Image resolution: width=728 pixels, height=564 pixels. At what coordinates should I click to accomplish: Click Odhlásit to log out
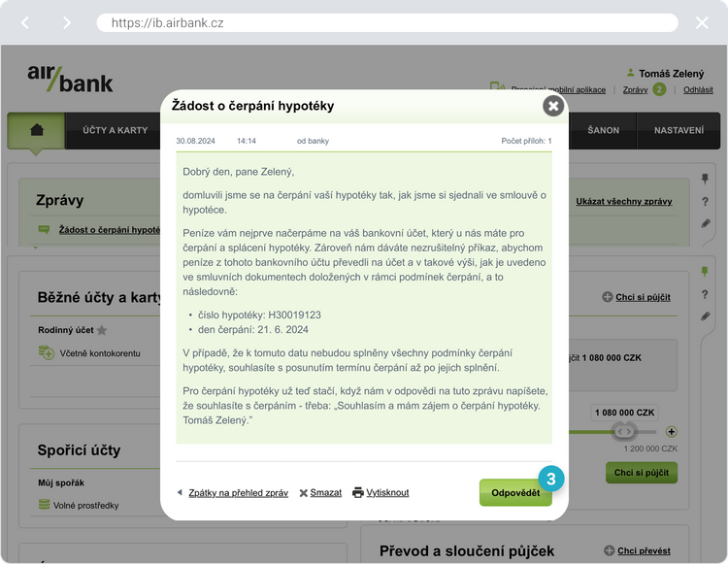click(x=698, y=89)
